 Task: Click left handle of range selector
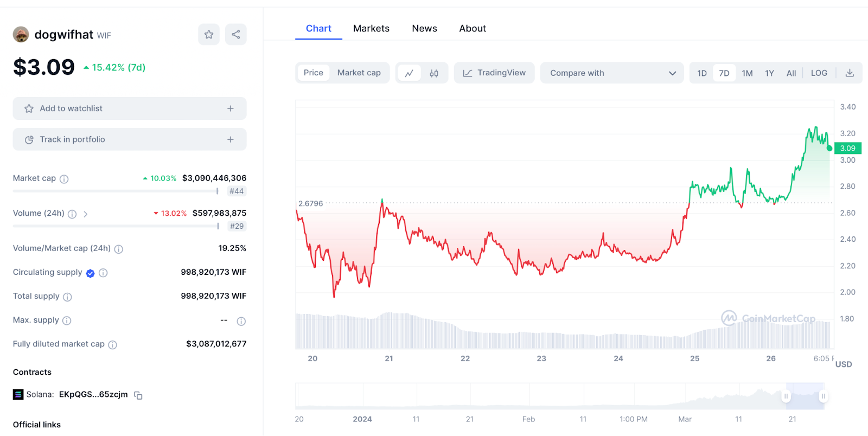coord(786,396)
